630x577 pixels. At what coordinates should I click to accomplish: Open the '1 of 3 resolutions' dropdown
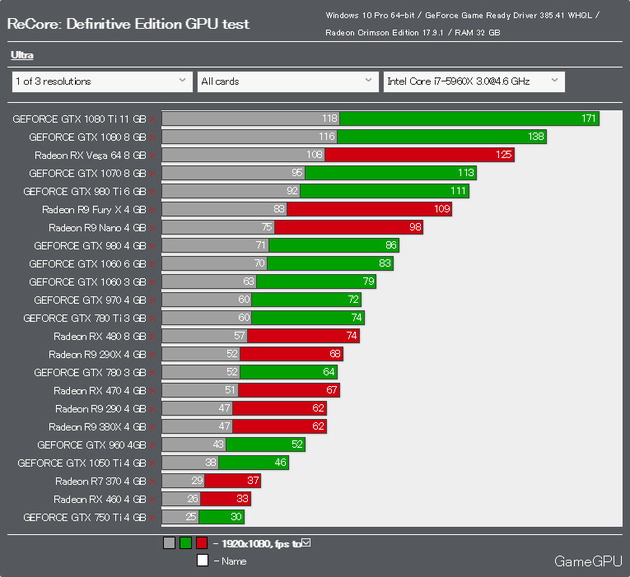tap(102, 82)
